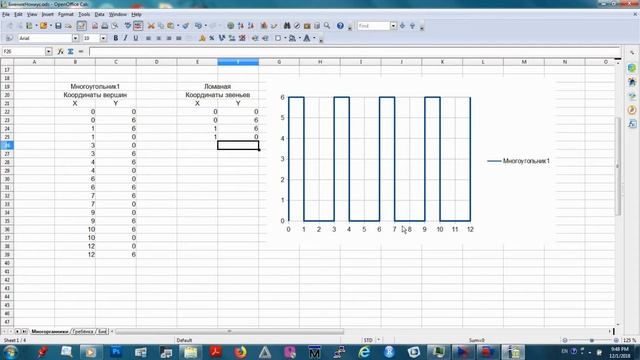Select the Многоугольник1 legend entry in chart
Viewport: 640px width, 360px height.
click(x=519, y=161)
